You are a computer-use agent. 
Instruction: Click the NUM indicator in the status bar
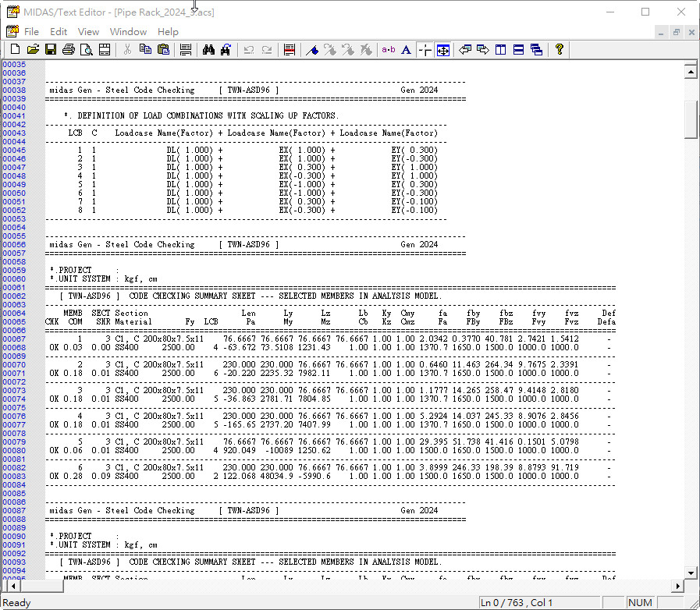pyautogui.click(x=640, y=603)
